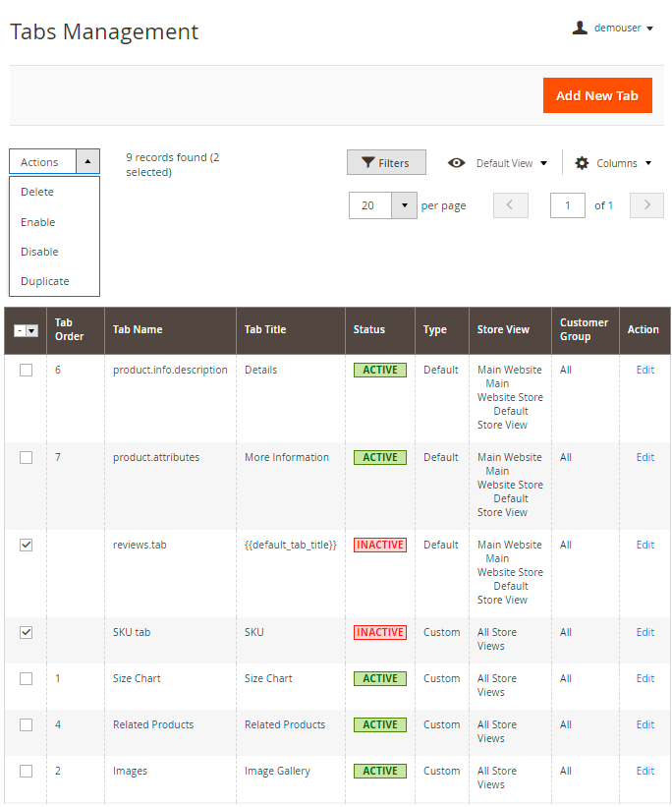Choose Duplicate from the Actions menu
Screen dimensions: 672x807
click(x=45, y=281)
